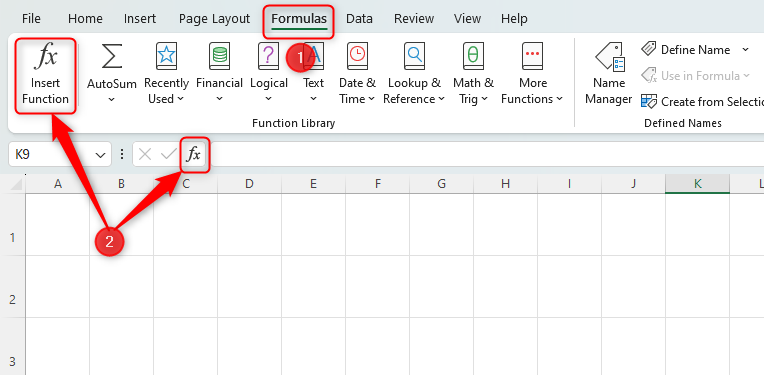Select column I header
764x375 pixels.
click(569, 184)
